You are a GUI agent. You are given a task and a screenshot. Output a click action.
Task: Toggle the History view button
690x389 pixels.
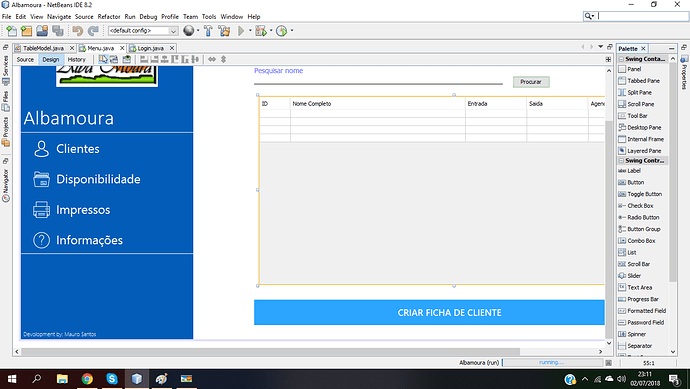pos(77,59)
